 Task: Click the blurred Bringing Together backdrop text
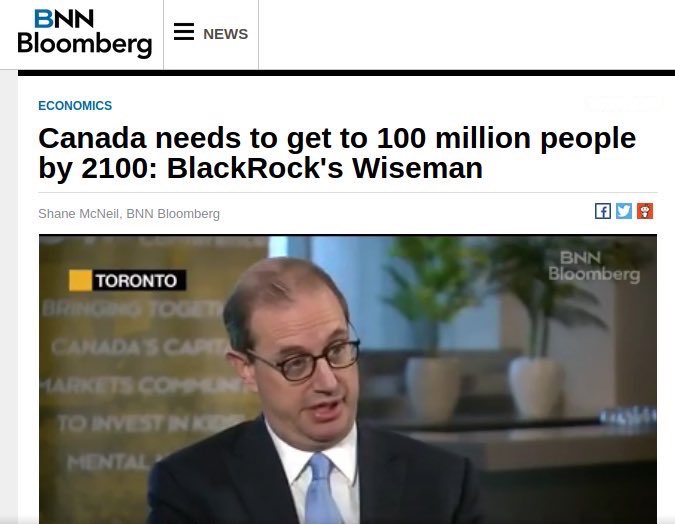point(132,308)
